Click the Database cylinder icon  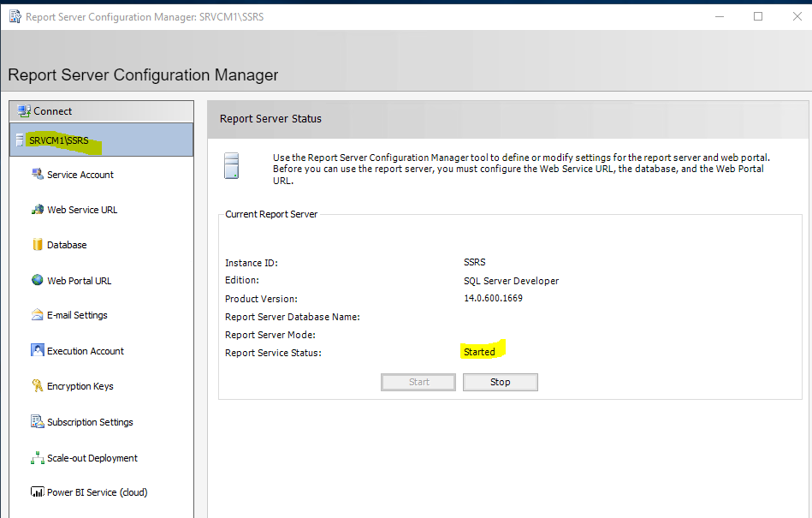pos(38,245)
